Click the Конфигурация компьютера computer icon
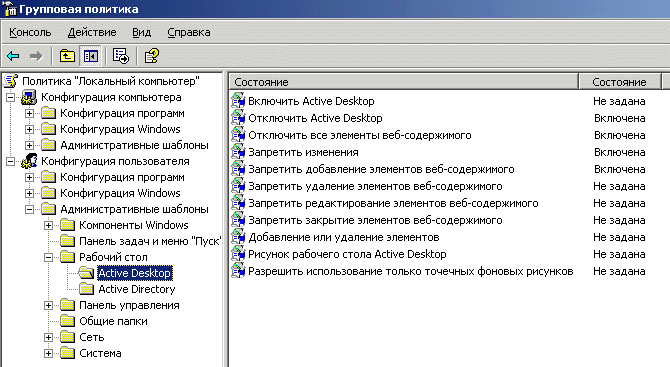 point(29,97)
